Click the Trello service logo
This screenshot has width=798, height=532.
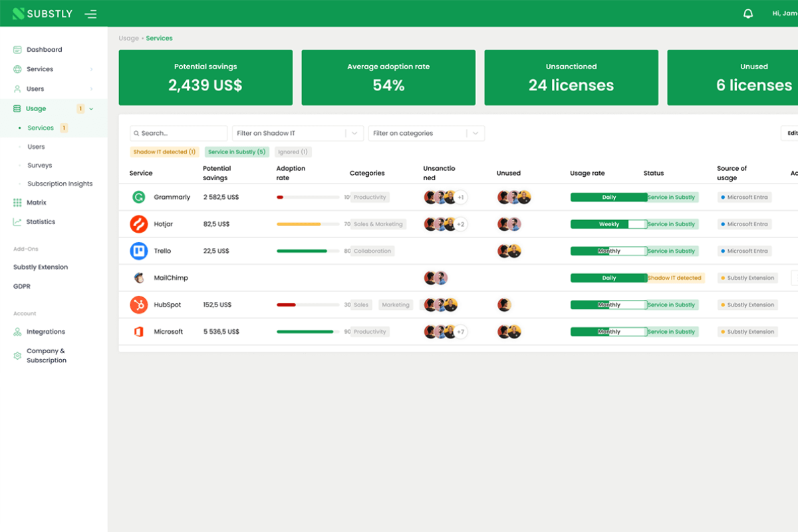click(138, 251)
